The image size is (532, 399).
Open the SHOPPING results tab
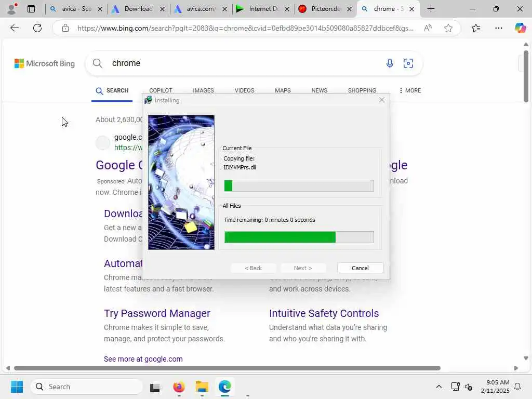tap(362, 90)
